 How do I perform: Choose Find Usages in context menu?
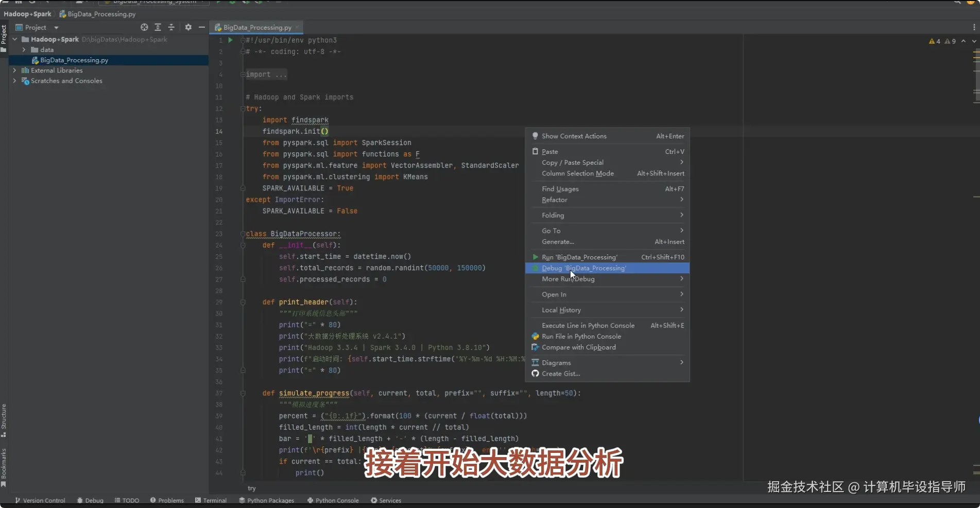click(x=607, y=189)
